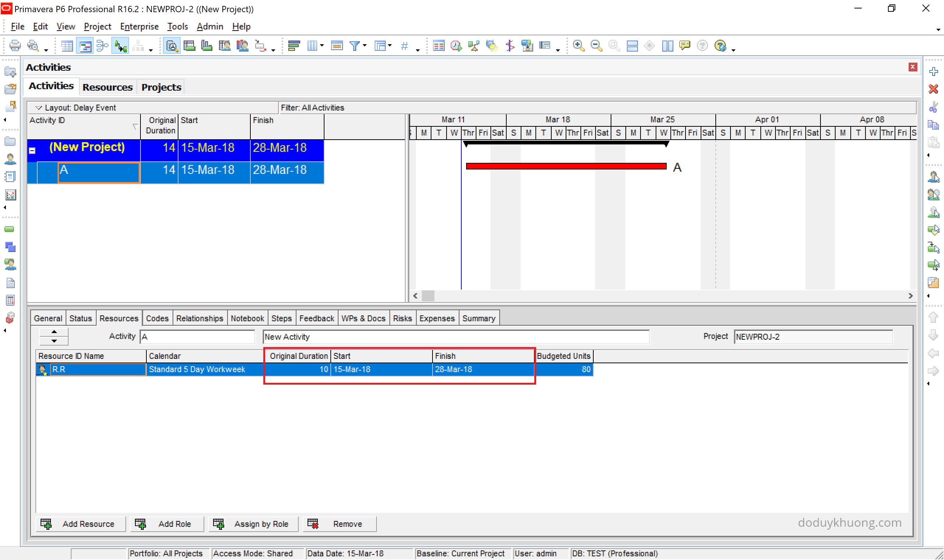Click the Activity name input field
Screen dimensions: 944x560
pyautogui.click(x=455, y=337)
